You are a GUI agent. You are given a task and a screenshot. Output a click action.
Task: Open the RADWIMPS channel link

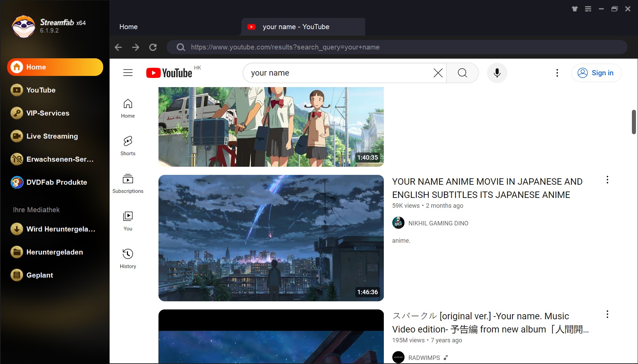pyautogui.click(x=424, y=358)
